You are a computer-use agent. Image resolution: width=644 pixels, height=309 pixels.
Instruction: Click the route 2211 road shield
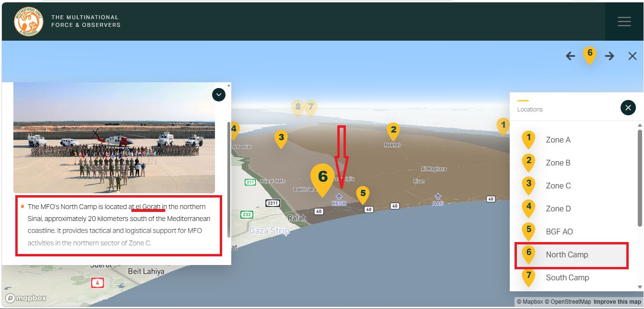(272, 204)
